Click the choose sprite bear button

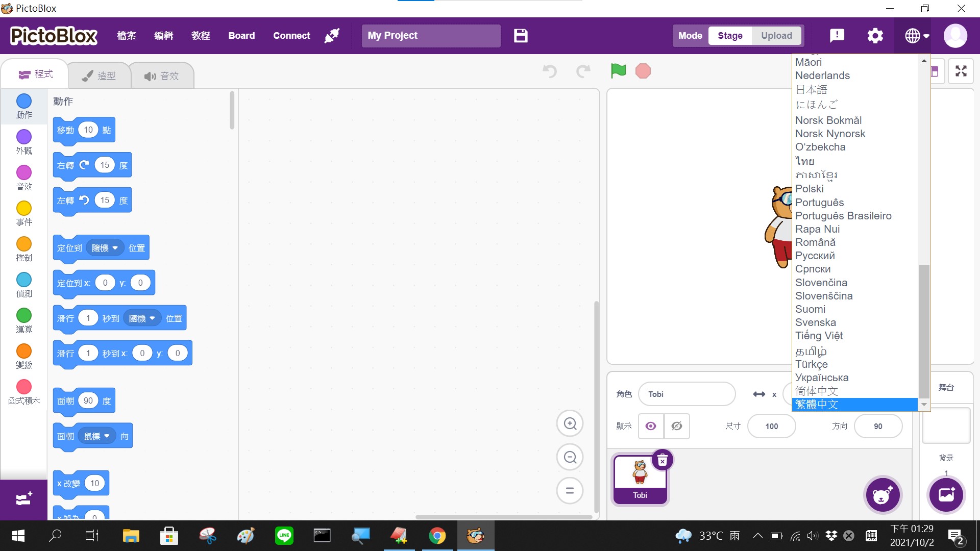[883, 495]
